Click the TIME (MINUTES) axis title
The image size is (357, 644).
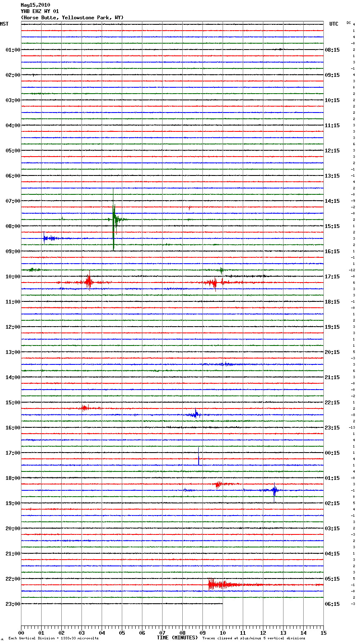[177, 638]
